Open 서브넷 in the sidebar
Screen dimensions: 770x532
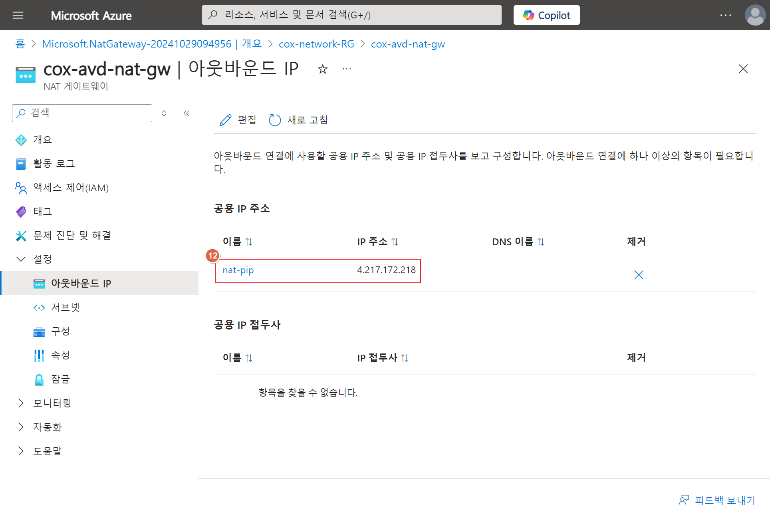click(x=65, y=307)
